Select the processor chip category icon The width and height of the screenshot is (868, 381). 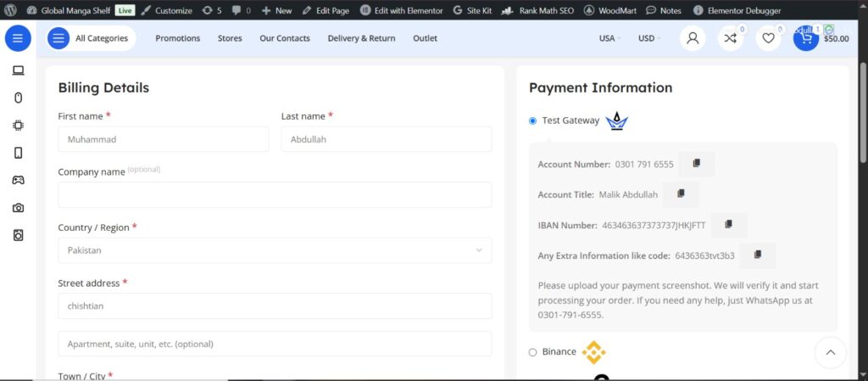(x=19, y=125)
